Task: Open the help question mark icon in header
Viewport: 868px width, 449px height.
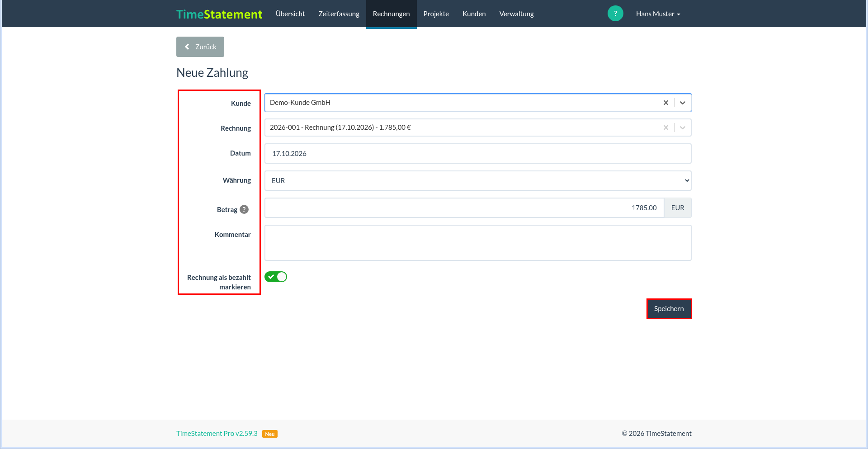Action: click(615, 14)
